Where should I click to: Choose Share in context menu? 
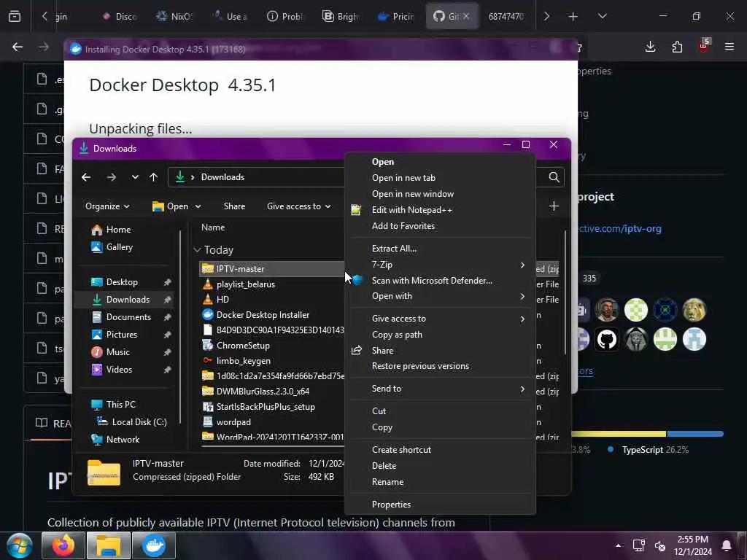[440, 351]
